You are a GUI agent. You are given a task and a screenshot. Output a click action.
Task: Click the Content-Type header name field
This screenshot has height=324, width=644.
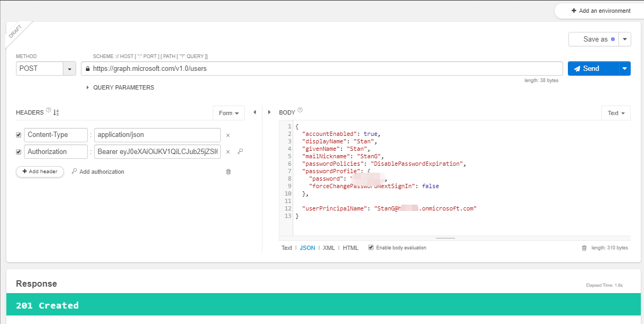pyautogui.click(x=56, y=135)
